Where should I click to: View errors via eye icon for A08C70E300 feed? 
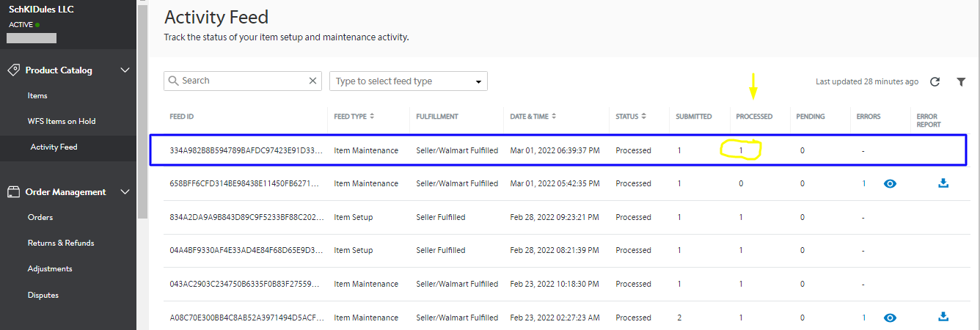890,318
